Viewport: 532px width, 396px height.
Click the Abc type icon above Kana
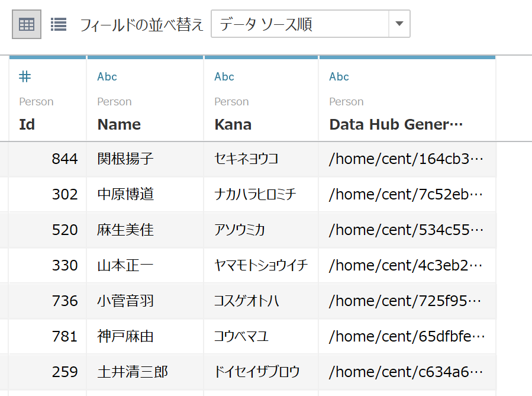pos(224,77)
